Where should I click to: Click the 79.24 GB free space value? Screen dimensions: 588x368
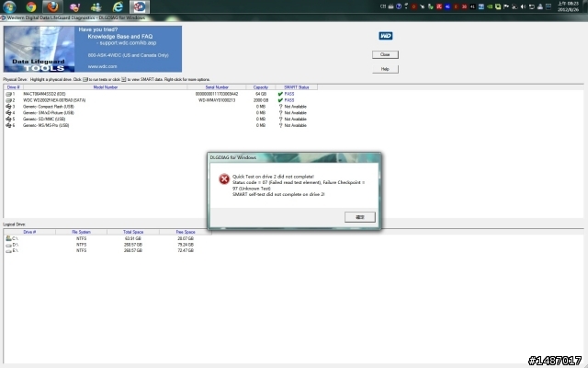pyautogui.click(x=186, y=245)
